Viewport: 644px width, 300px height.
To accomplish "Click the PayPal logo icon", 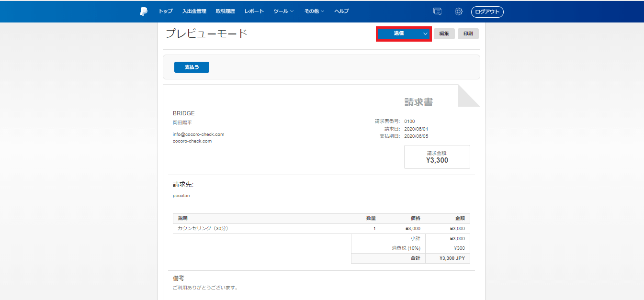I will 144,11.
